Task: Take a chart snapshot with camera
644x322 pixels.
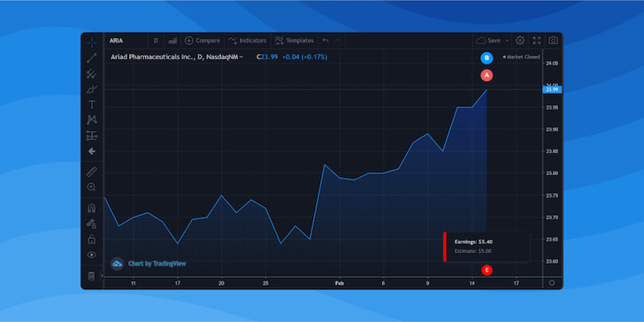Action: [554, 41]
